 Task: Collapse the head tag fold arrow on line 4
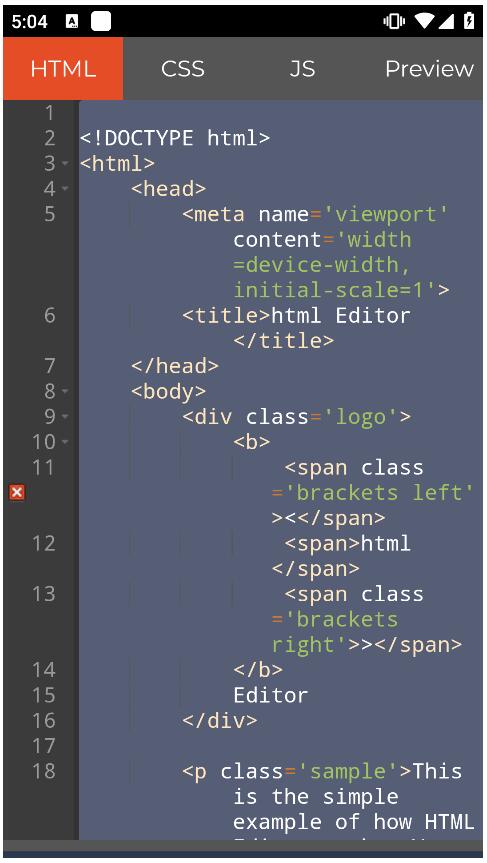pos(65,189)
